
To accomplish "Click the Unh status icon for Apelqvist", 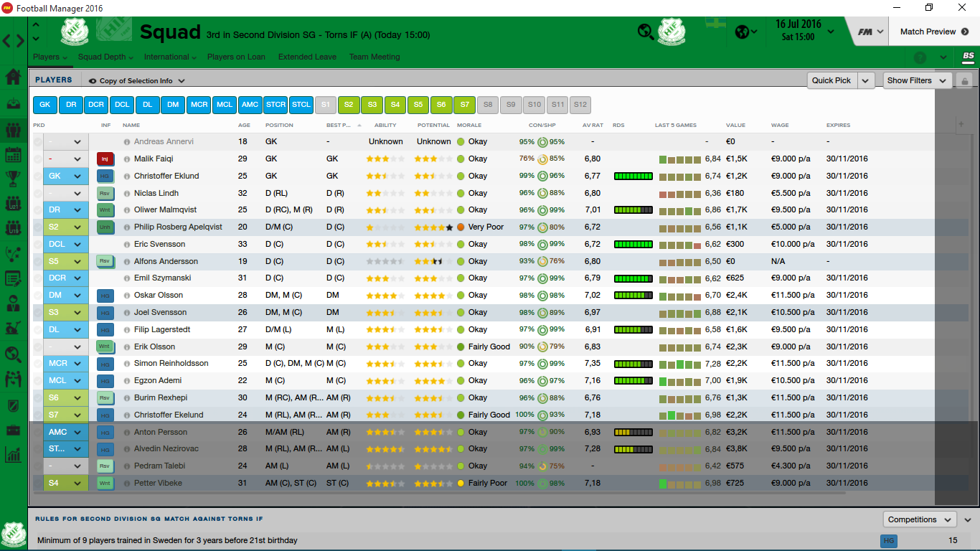I will click(x=105, y=227).
